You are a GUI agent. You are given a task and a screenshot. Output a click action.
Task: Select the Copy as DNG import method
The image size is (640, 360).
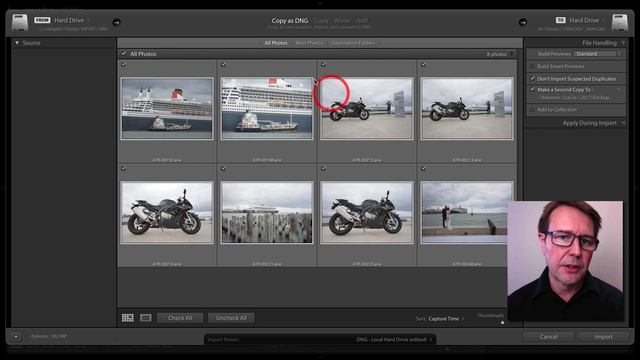tap(290, 20)
